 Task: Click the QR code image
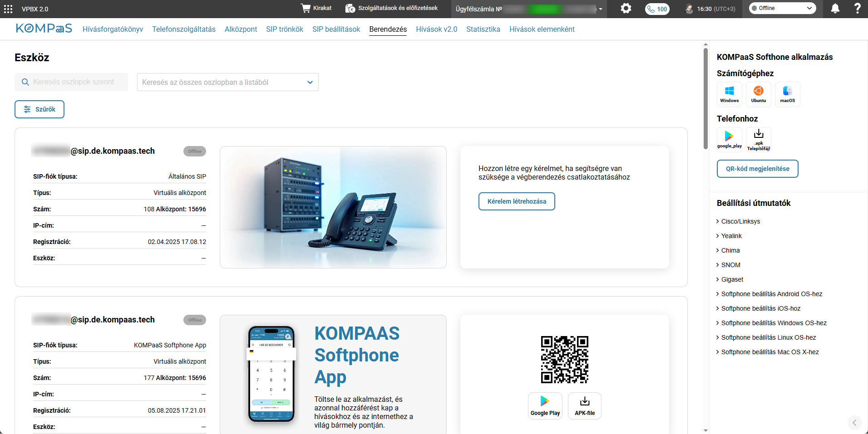click(565, 360)
